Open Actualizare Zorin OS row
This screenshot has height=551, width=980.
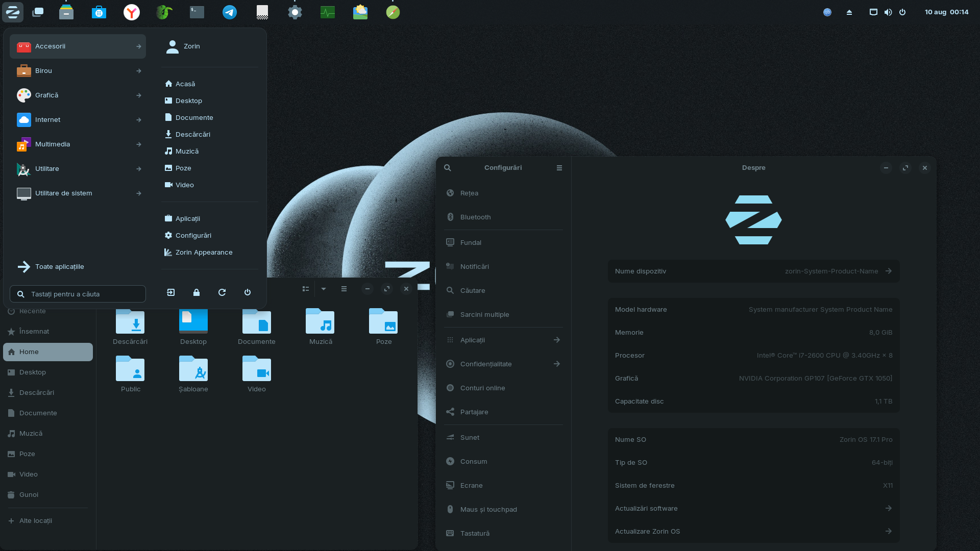753,531
